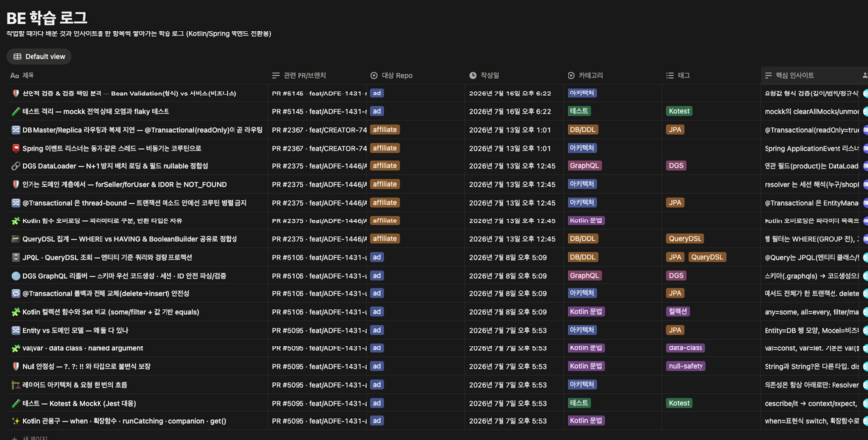Click the GraphQL tag in DGS DataLoader row
Image resolution: width=868 pixels, height=440 pixels.
[x=584, y=165]
